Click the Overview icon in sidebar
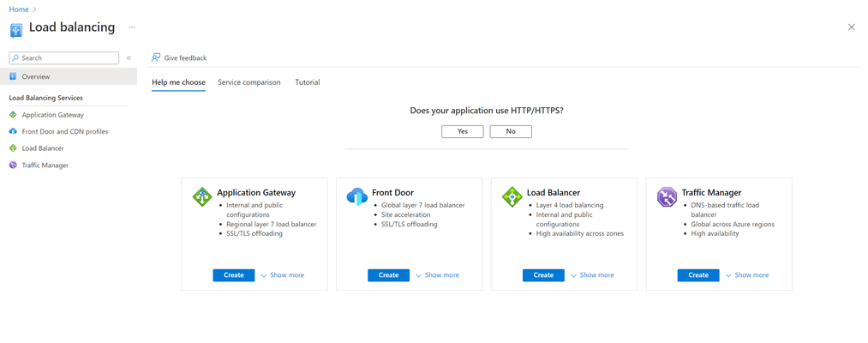 pos(14,76)
